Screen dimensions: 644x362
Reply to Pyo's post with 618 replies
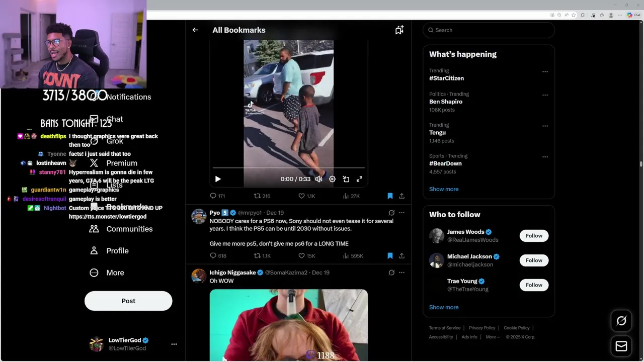pyautogui.click(x=218, y=256)
